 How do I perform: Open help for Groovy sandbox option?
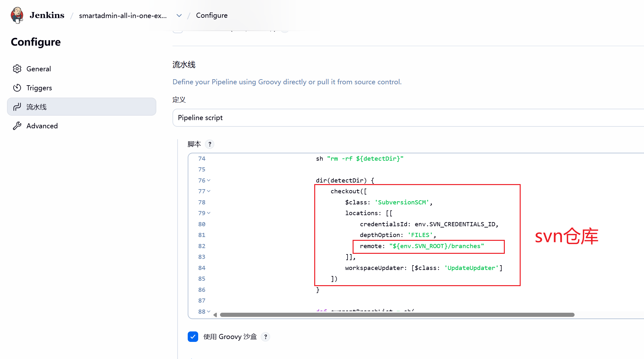tap(265, 337)
